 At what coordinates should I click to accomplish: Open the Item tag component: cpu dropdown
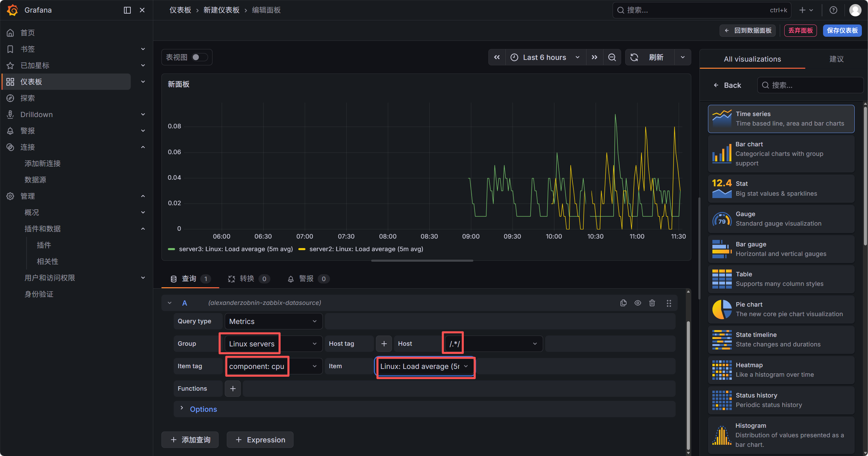[x=273, y=366]
